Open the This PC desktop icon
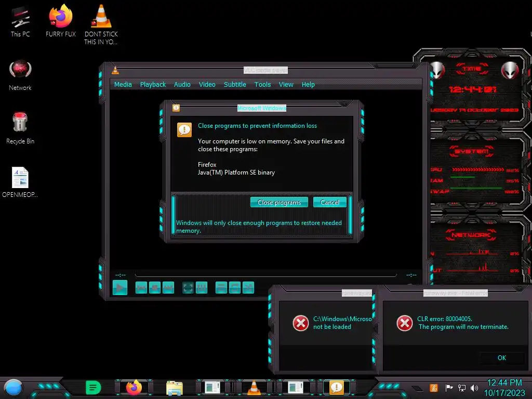The width and height of the screenshot is (532, 399). (20, 22)
